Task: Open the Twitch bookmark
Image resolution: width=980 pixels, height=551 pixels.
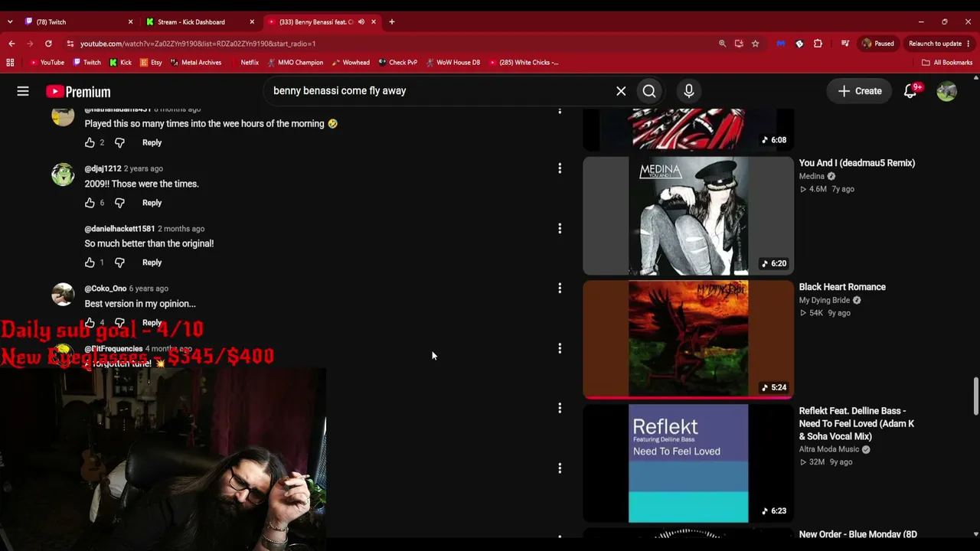Action: (x=87, y=63)
